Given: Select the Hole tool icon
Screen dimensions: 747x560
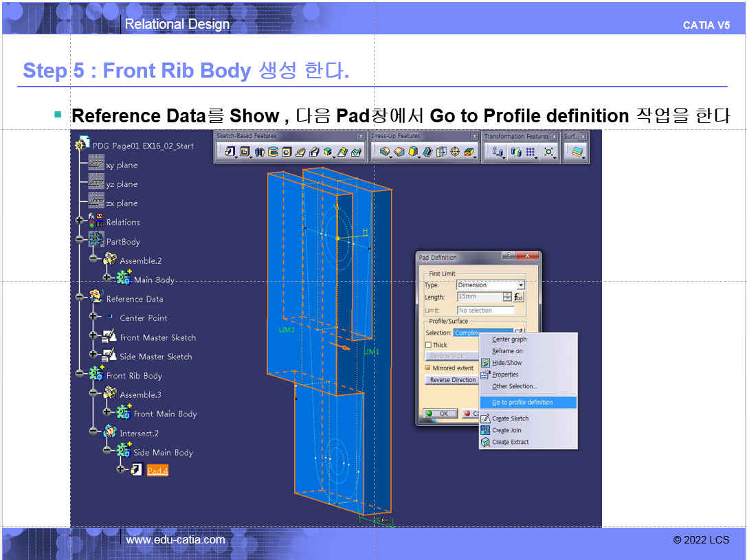Looking at the screenshot, I should (287, 152).
